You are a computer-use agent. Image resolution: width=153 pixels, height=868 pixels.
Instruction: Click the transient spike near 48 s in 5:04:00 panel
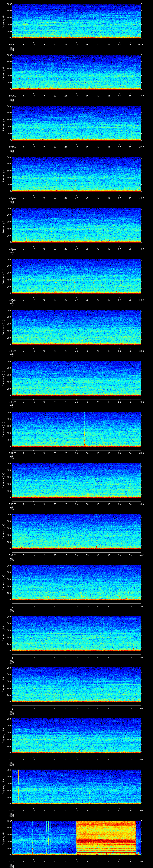click(116, 276)
